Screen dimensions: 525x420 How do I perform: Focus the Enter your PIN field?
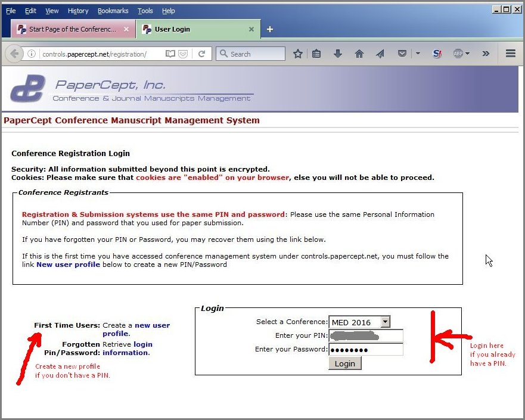coord(366,335)
